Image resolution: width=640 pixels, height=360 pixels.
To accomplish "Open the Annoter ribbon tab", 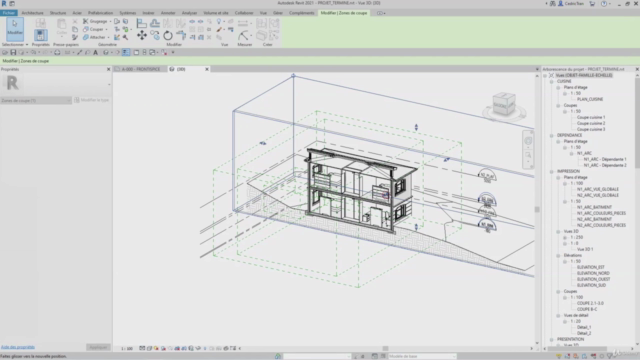I will click(x=168, y=13).
